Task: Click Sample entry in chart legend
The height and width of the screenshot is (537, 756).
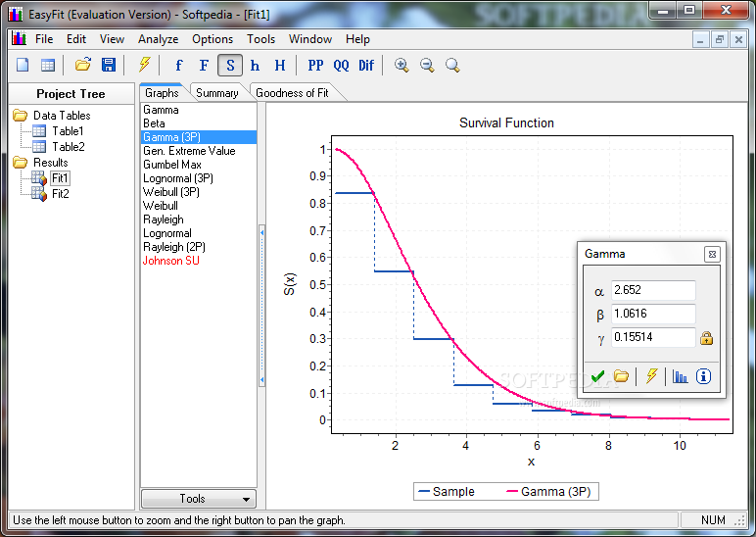Action: (x=447, y=492)
